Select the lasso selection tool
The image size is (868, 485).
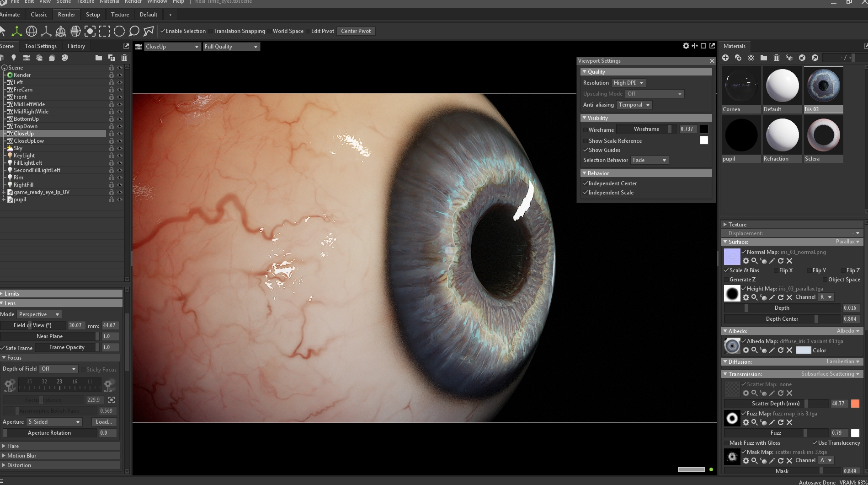pos(134,31)
